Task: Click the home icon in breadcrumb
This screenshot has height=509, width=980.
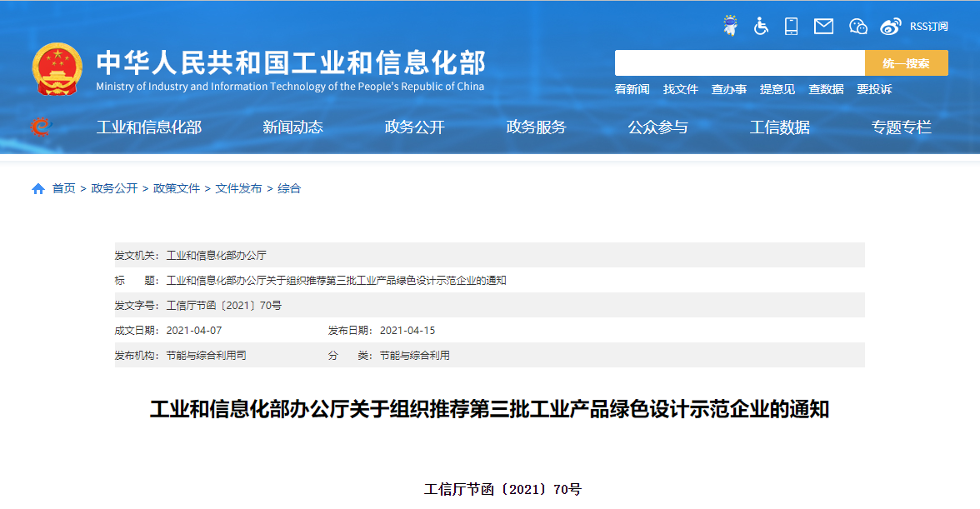Action: click(x=38, y=189)
